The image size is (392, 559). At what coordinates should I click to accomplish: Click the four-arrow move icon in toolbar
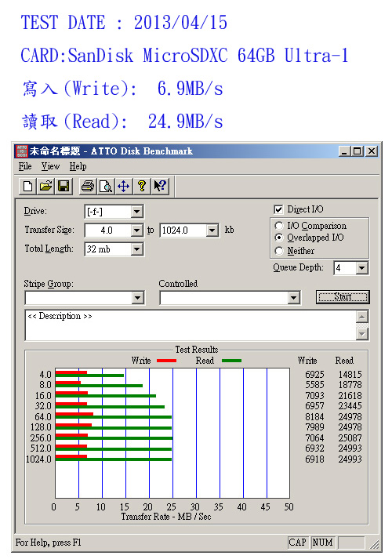[x=123, y=186]
